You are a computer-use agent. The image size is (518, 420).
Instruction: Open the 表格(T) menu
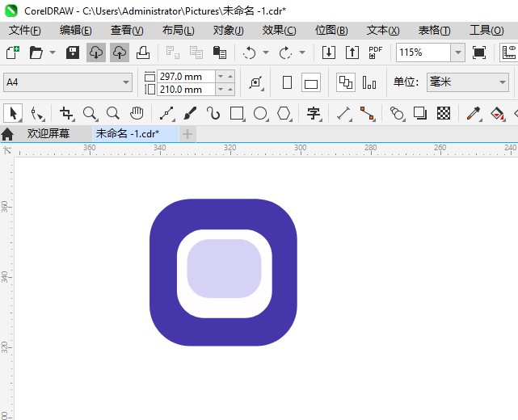(435, 31)
